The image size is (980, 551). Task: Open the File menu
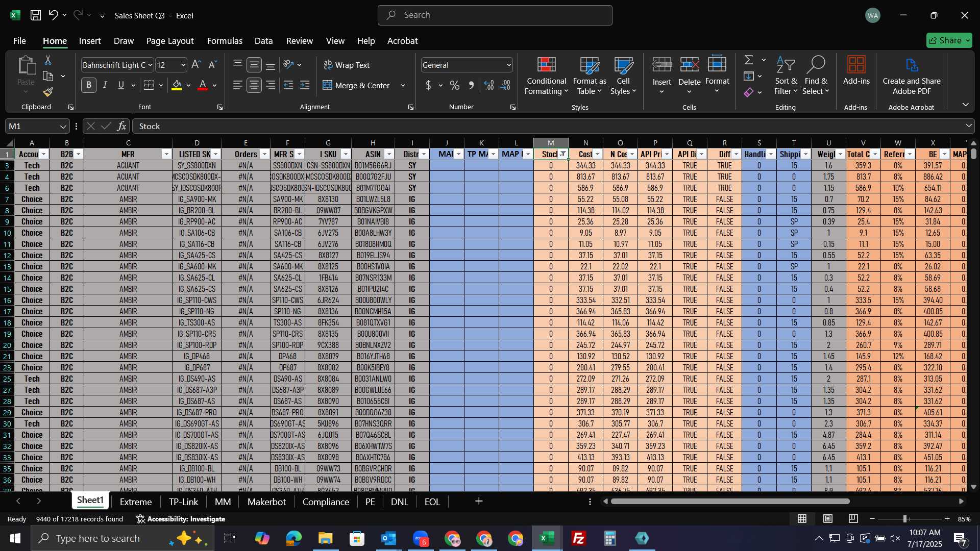point(19,41)
